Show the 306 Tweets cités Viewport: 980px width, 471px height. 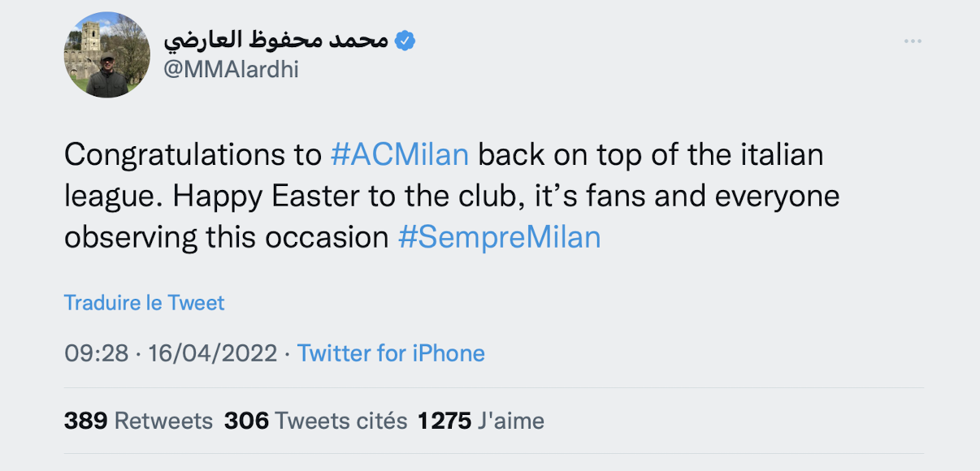pyautogui.click(x=315, y=421)
